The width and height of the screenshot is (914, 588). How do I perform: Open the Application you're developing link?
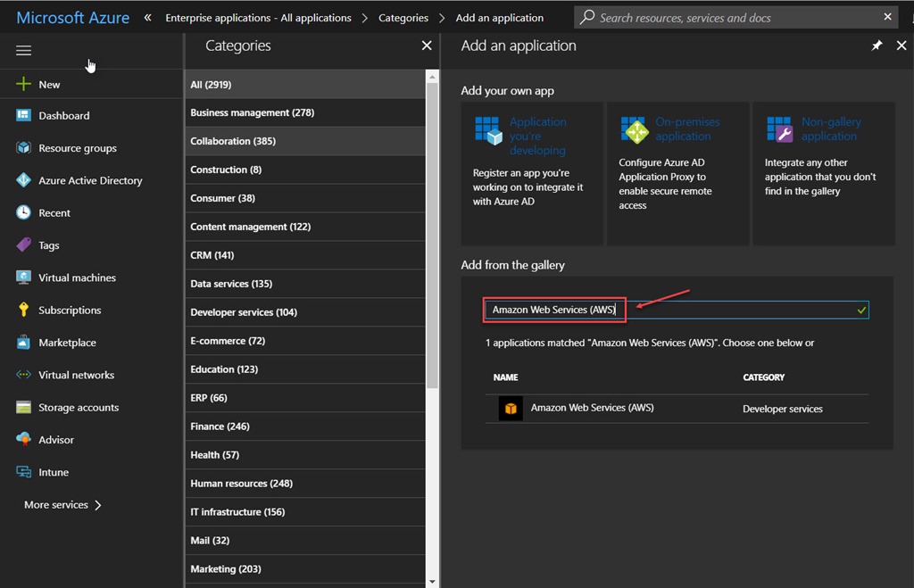coord(537,136)
